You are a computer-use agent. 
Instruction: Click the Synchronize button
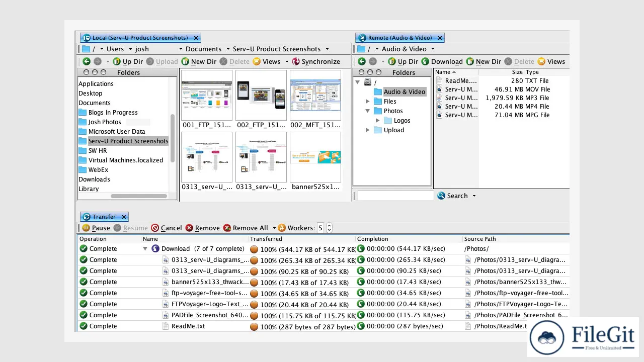coord(316,61)
